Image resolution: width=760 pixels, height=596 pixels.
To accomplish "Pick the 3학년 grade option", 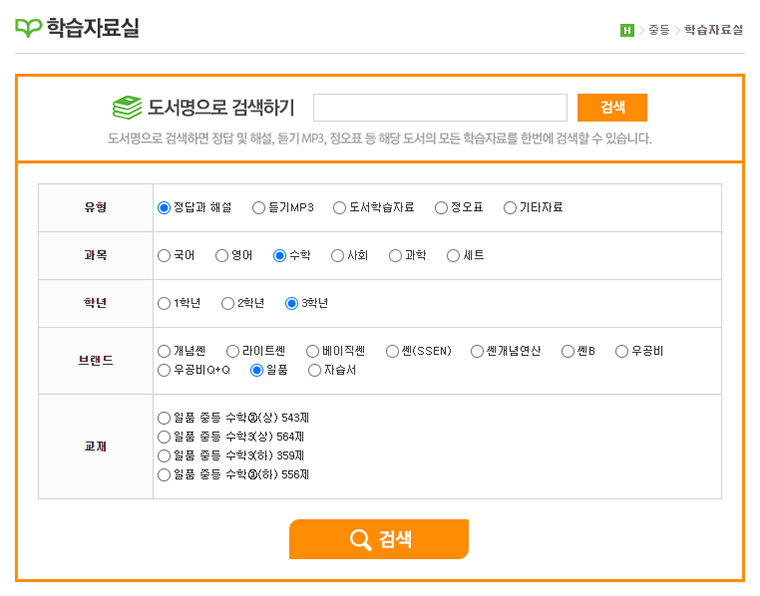I will click(x=291, y=303).
